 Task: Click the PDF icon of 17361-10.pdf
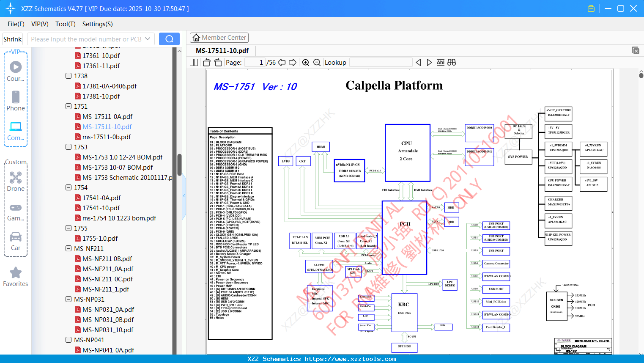pyautogui.click(x=78, y=55)
